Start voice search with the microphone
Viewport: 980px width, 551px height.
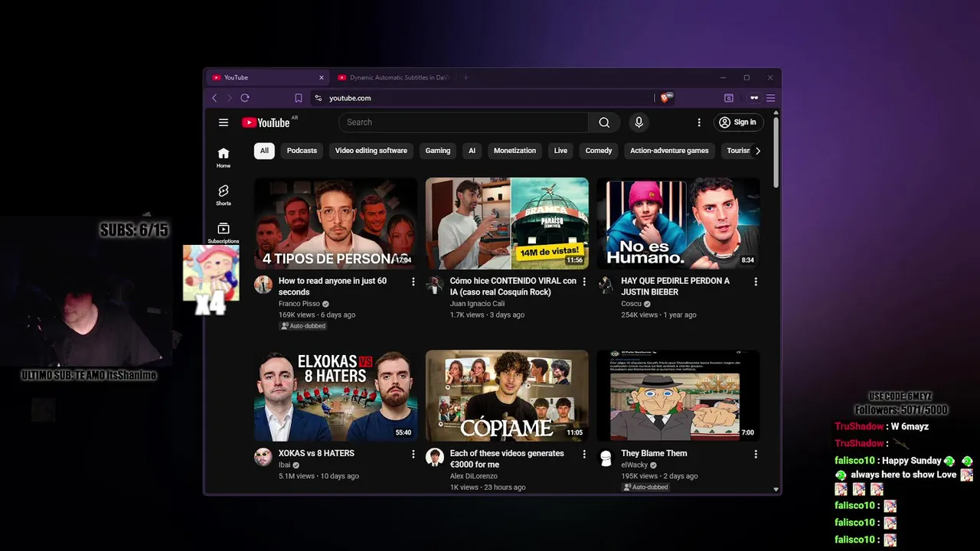(639, 122)
